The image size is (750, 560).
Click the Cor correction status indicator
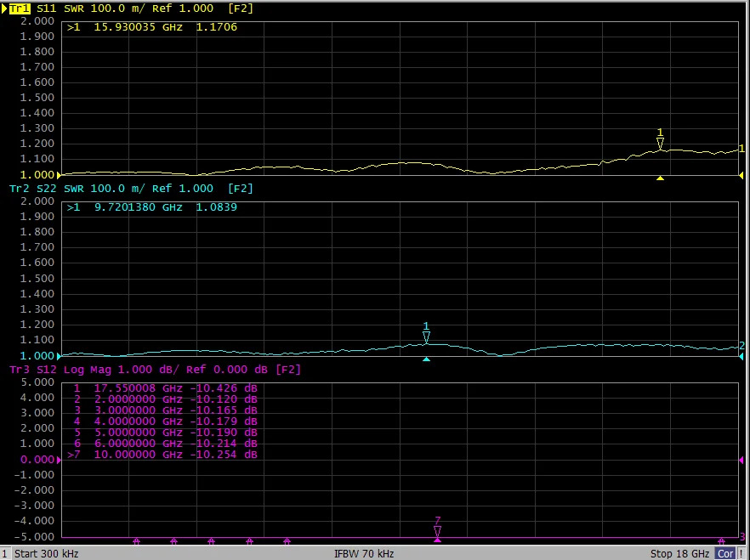click(725, 553)
